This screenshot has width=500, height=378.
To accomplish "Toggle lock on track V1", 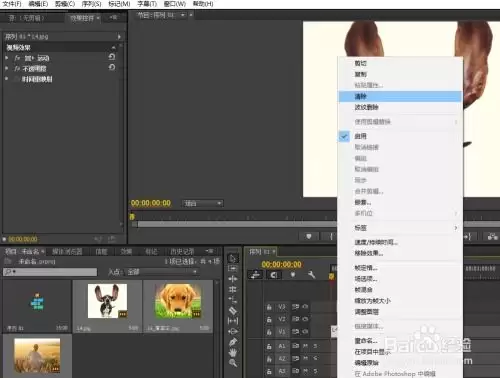I will [x=269, y=332].
